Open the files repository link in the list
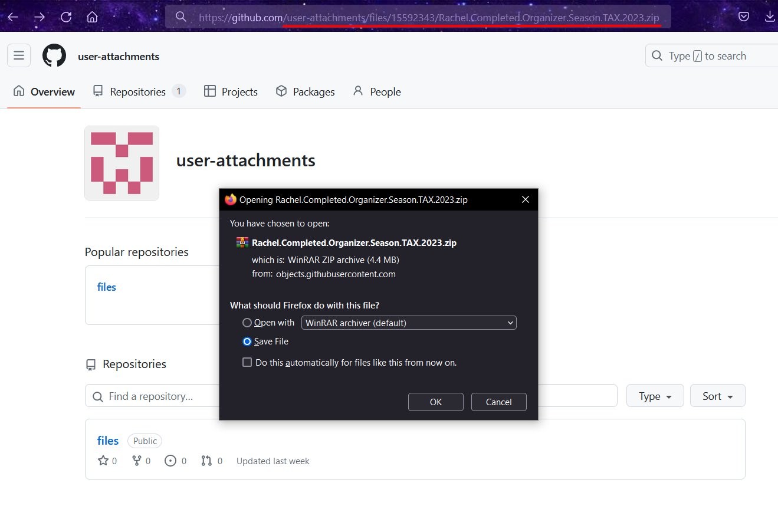This screenshot has height=532, width=778. click(108, 441)
